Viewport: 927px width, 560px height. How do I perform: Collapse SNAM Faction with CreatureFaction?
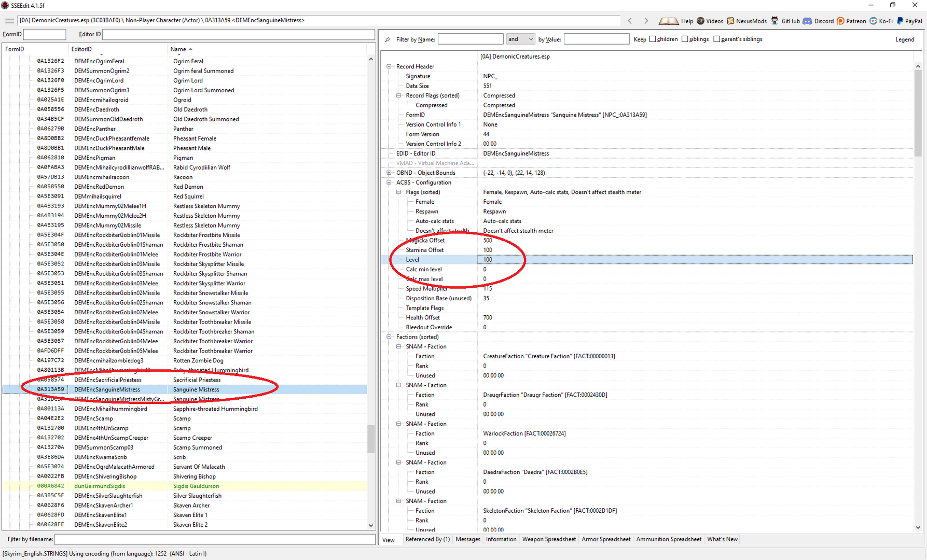(398, 346)
